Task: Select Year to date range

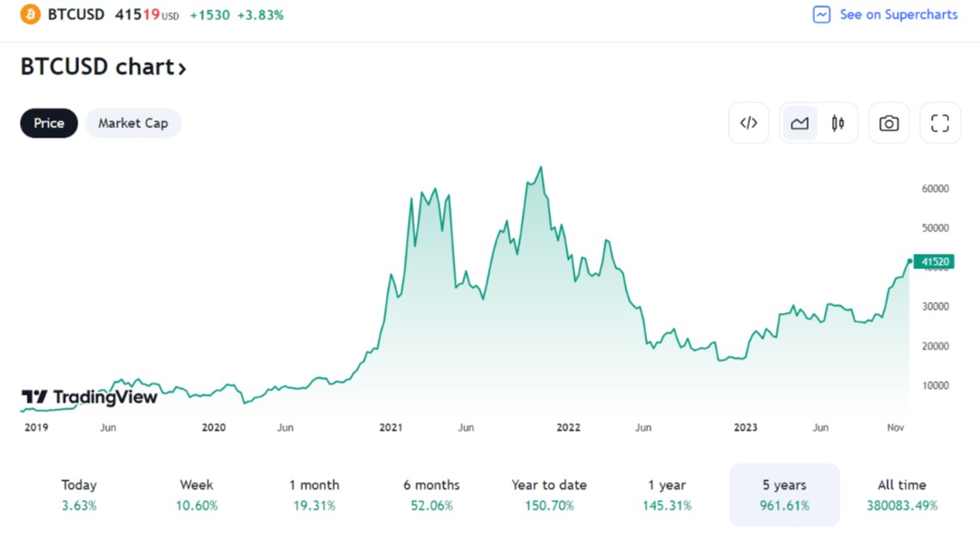Action: [549, 495]
